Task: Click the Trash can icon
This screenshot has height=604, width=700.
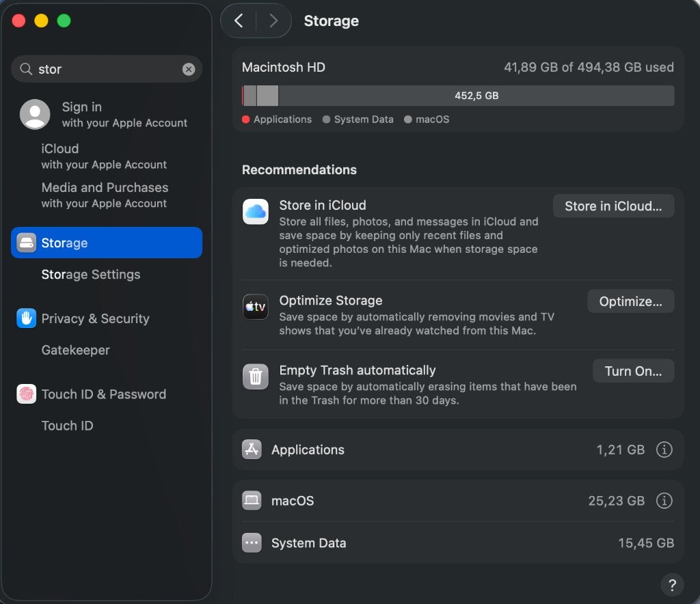Action: pyautogui.click(x=256, y=376)
